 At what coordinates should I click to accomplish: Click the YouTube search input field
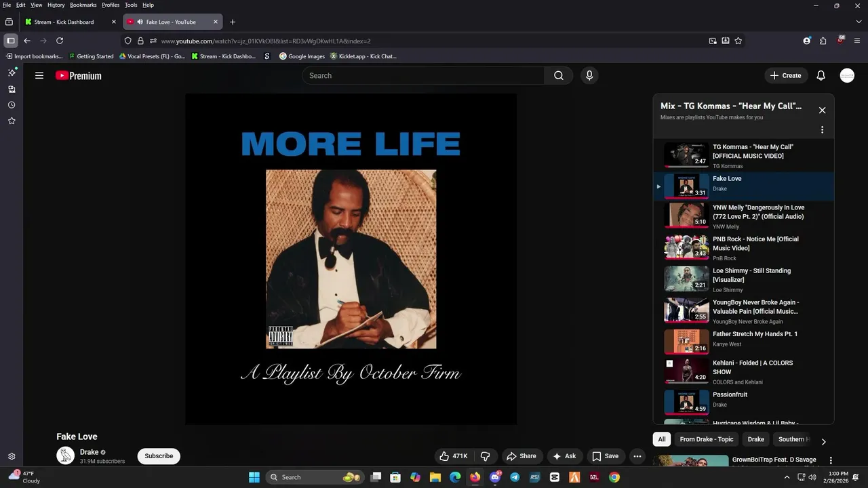(423, 76)
